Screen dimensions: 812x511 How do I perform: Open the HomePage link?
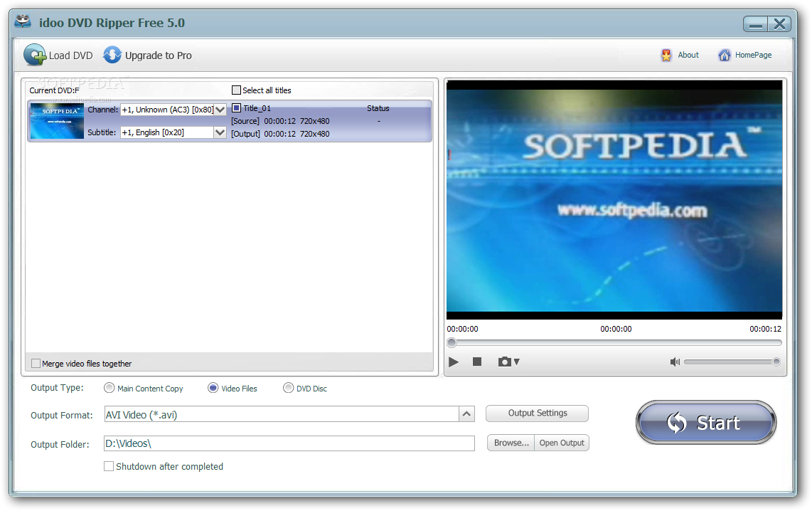(x=754, y=55)
